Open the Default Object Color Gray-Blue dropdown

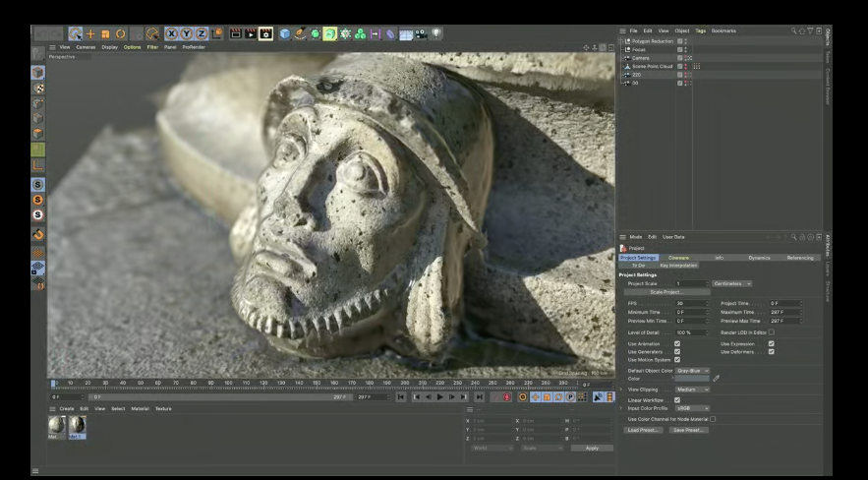click(692, 371)
